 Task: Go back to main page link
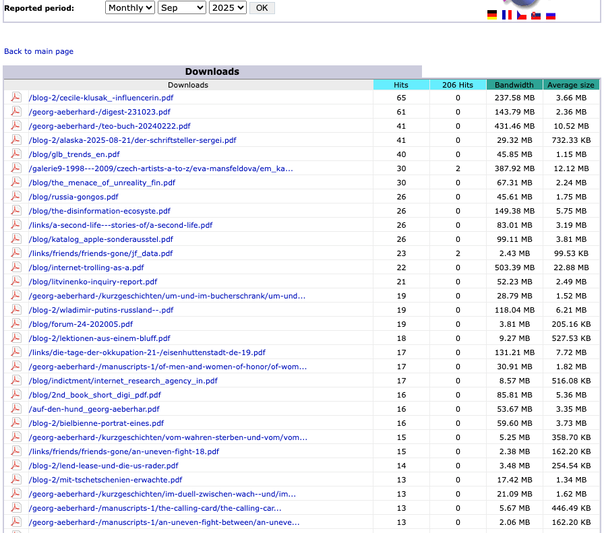point(39,51)
